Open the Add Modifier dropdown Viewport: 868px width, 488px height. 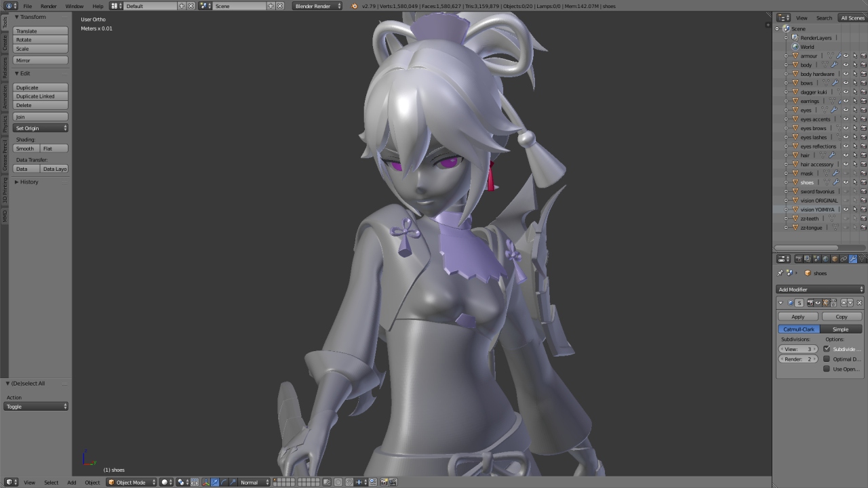click(x=820, y=289)
